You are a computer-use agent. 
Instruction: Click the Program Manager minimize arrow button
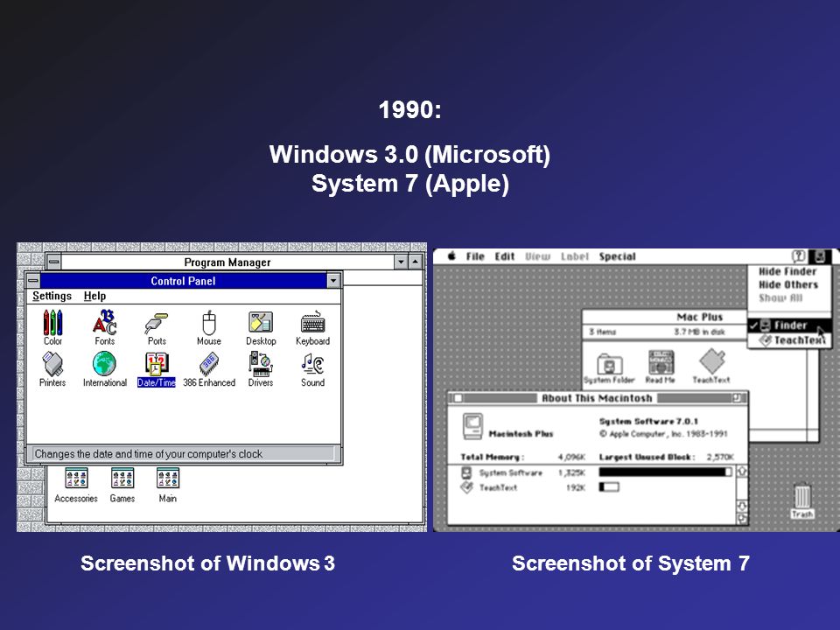[x=401, y=262]
